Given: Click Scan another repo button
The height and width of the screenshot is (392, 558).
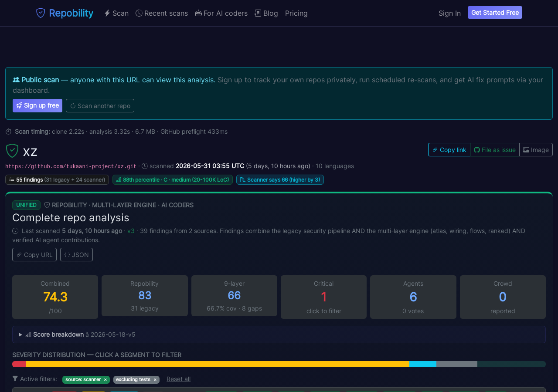Looking at the screenshot, I should pyautogui.click(x=100, y=105).
